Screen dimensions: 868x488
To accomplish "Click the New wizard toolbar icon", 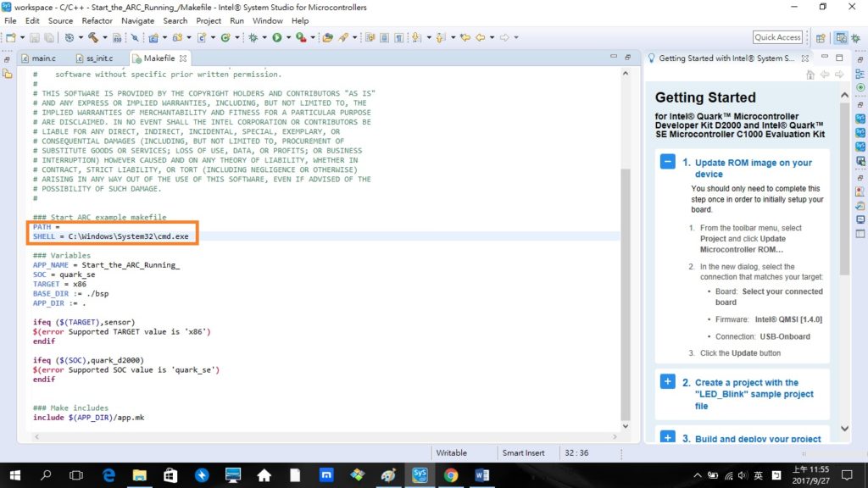I will coord(10,37).
